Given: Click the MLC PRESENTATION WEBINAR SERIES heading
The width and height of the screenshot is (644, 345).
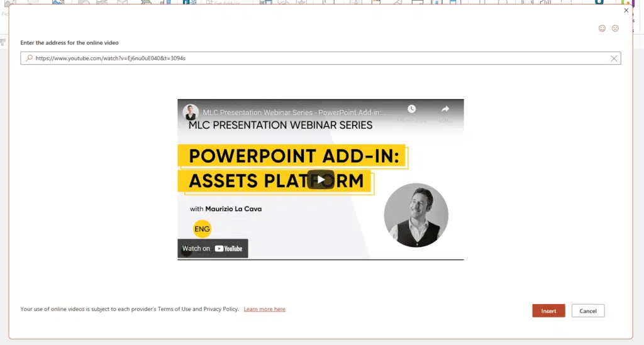Looking at the screenshot, I should click(280, 125).
